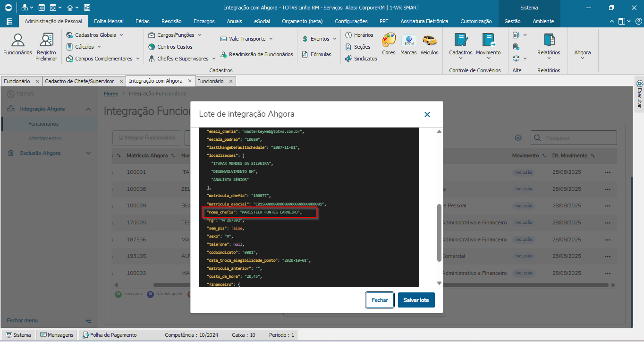Open the Veículos car icon

[x=429, y=44]
